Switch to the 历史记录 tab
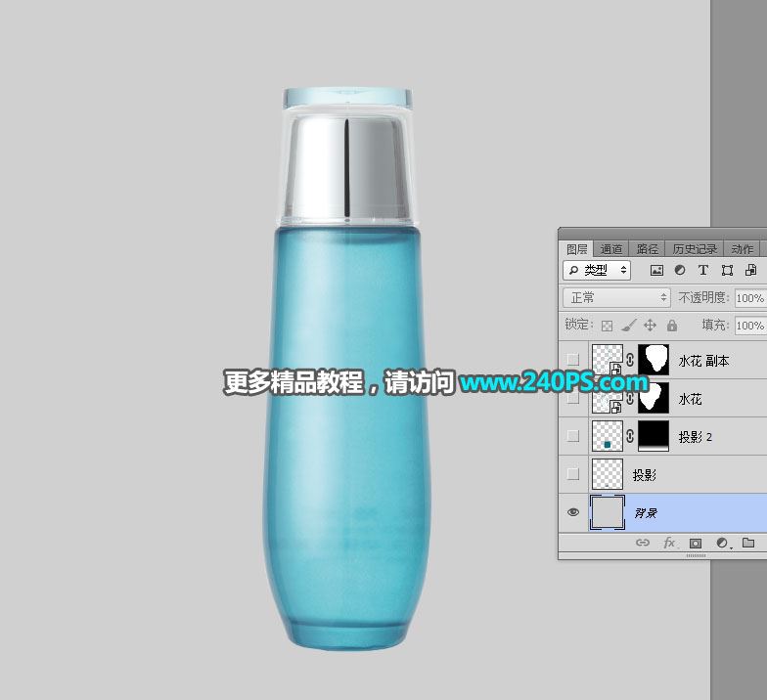Viewport: 767px width, 700px height. 695,249
